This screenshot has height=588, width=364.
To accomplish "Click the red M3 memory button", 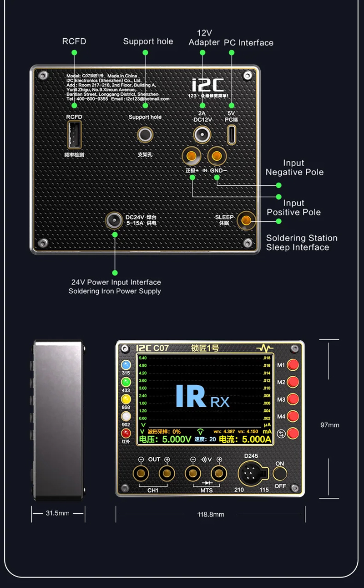I will [293, 399].
